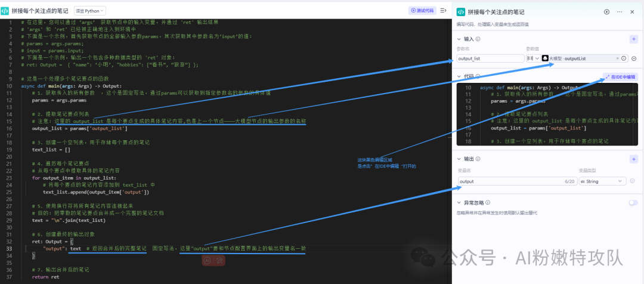
Task: Click the output_list parameter name field
Action: coord(490,58)
